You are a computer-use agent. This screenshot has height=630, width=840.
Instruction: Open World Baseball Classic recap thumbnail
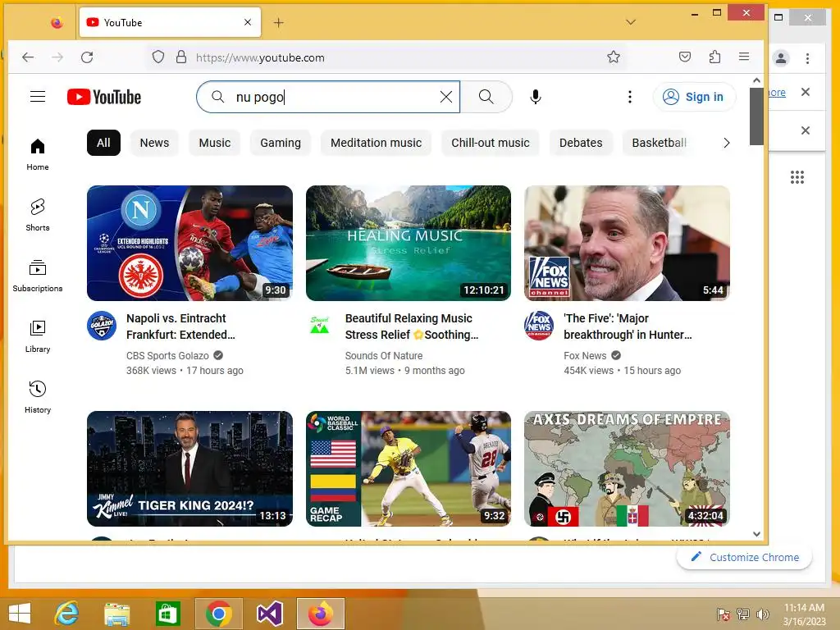[409, 468]
